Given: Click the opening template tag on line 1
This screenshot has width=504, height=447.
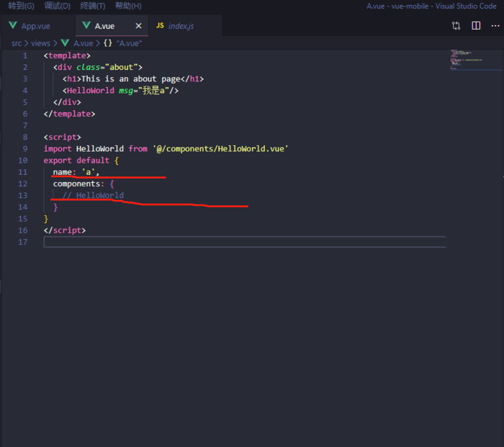Looking at the screenshot, I should (x=67, y=55).
